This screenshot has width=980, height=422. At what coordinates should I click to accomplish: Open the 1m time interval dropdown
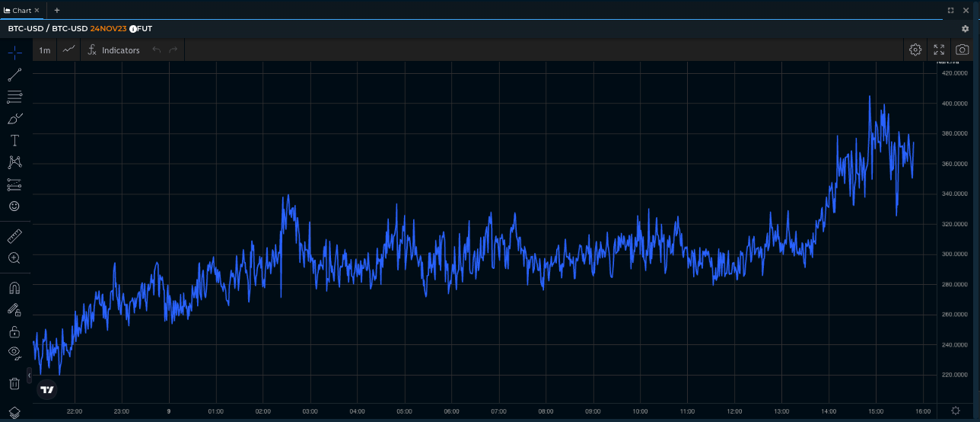coord(45,50)
